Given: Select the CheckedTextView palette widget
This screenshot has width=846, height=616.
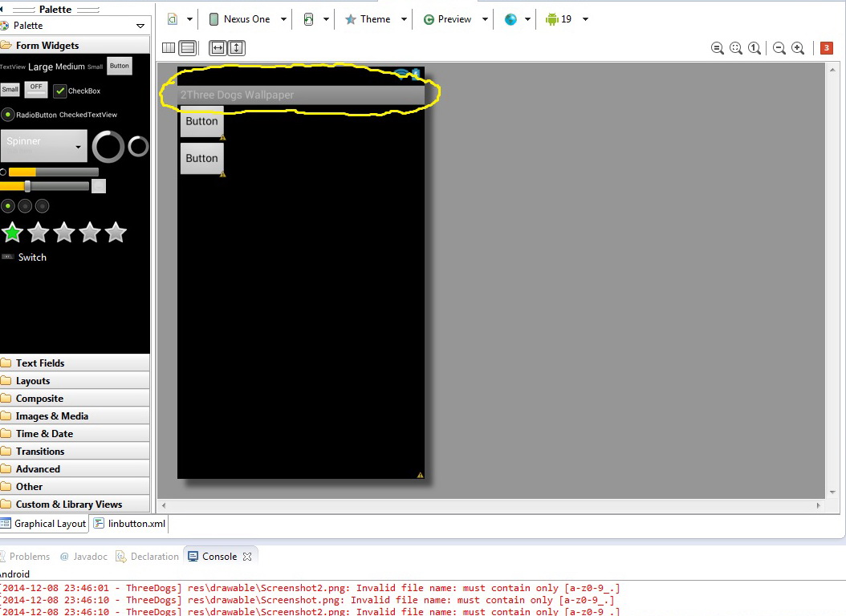Looking at the screenshot, I should 88,115.
